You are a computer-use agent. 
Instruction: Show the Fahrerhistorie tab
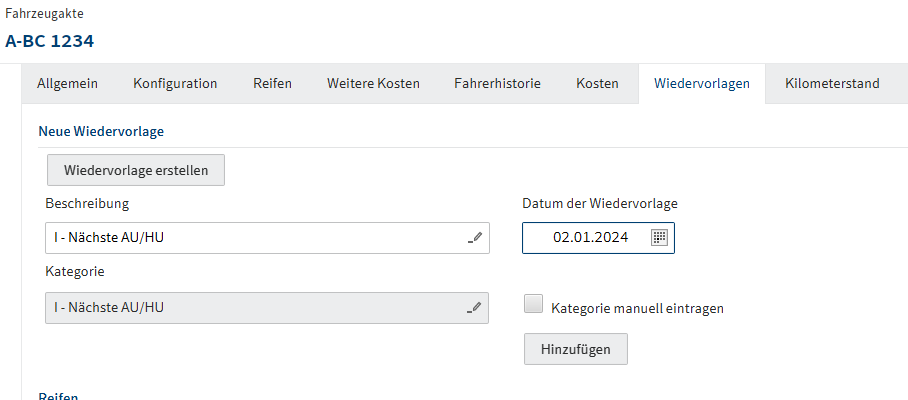coord(497,84)
